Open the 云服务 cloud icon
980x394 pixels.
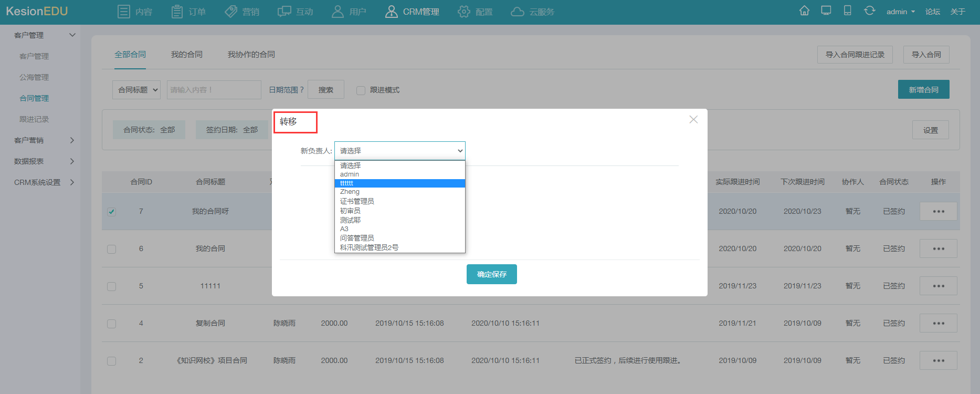click(518, 12)
